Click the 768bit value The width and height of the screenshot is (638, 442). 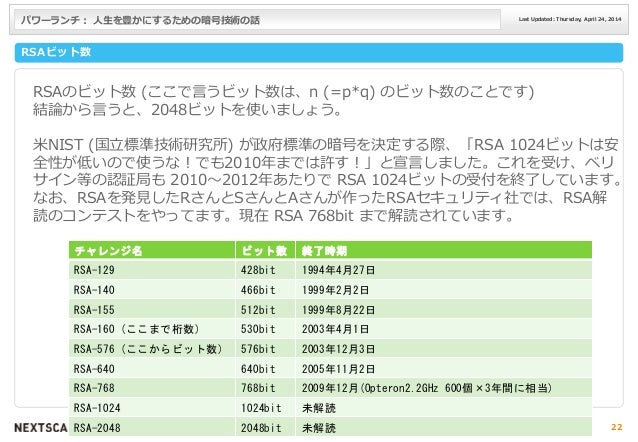pos(258,388)
